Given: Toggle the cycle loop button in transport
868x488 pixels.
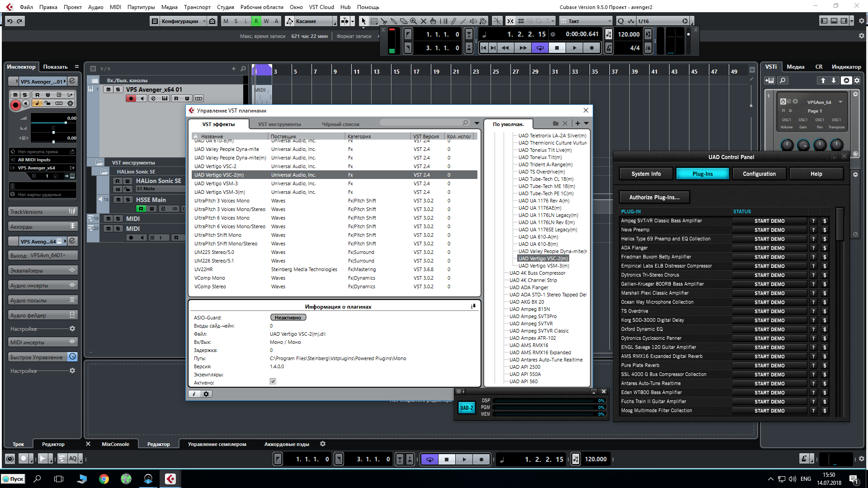Looking at the screenshot, I should pyautogui.click(x=540, y=48).
